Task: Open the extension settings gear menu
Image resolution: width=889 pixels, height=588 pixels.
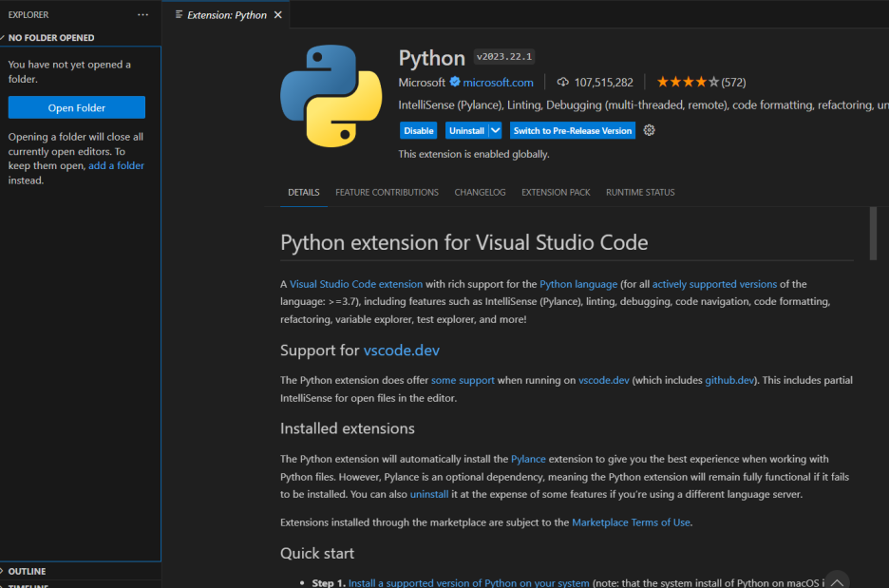Action: (649, 130)
